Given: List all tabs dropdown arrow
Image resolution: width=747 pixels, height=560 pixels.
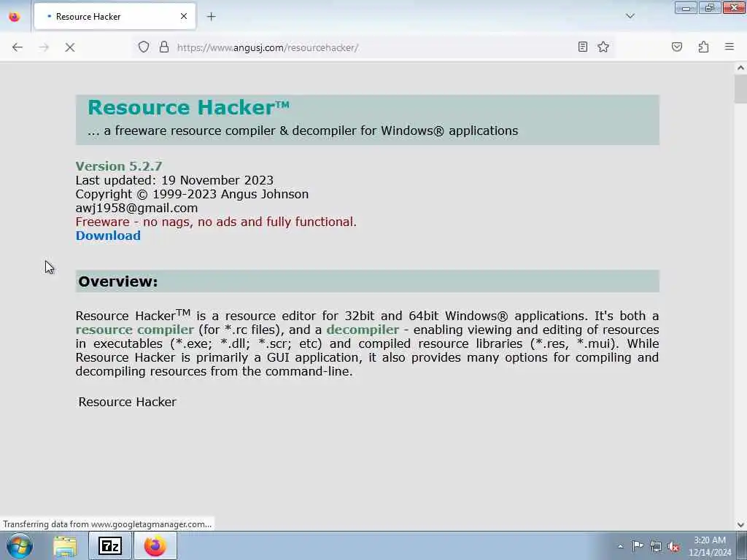Looking at the screenshot, I should 630,16.
